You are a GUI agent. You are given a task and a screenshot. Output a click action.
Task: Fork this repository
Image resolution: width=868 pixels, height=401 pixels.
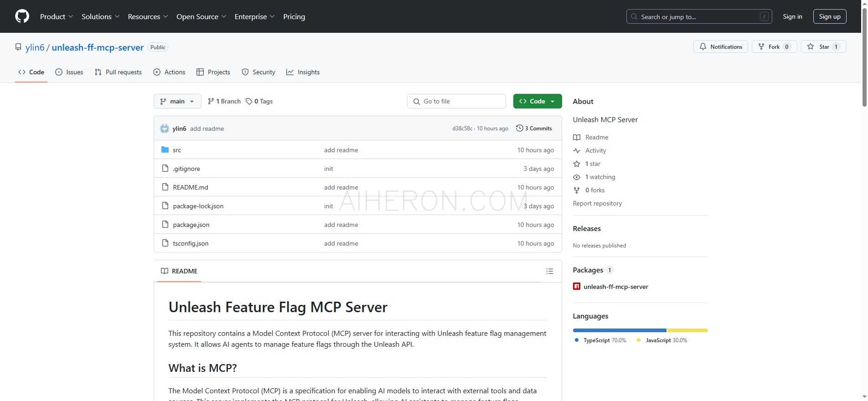click(774, 46)
